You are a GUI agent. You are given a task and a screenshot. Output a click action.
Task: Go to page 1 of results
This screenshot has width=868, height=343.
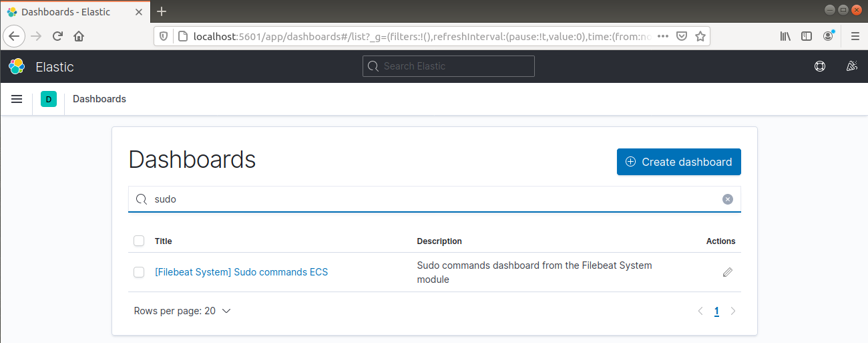716,311
